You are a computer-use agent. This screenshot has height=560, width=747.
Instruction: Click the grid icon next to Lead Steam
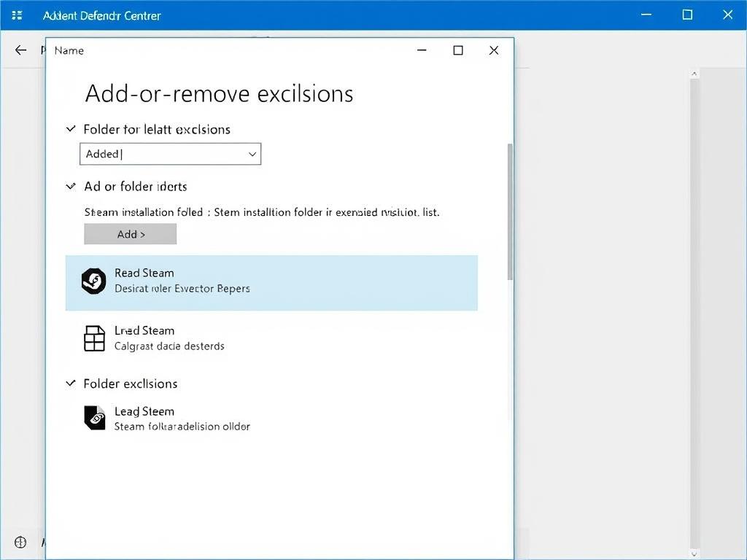point(94,338)
